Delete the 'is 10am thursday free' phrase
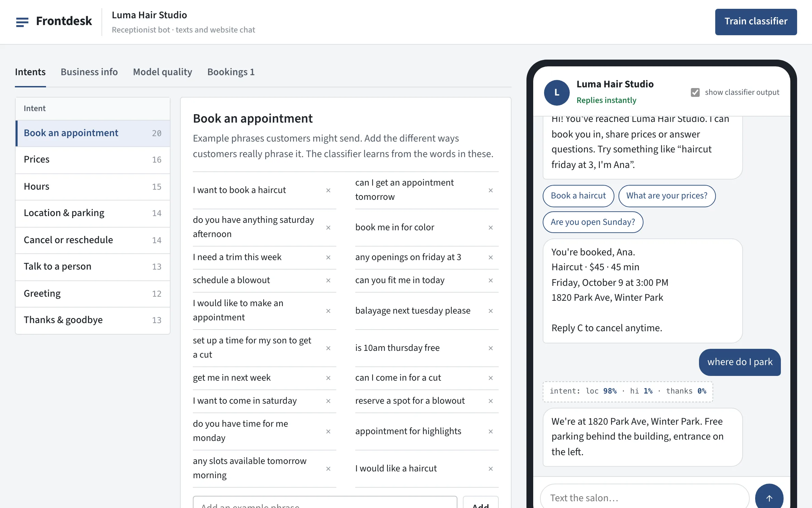The image size is (812, 508). tap(491, 348)
